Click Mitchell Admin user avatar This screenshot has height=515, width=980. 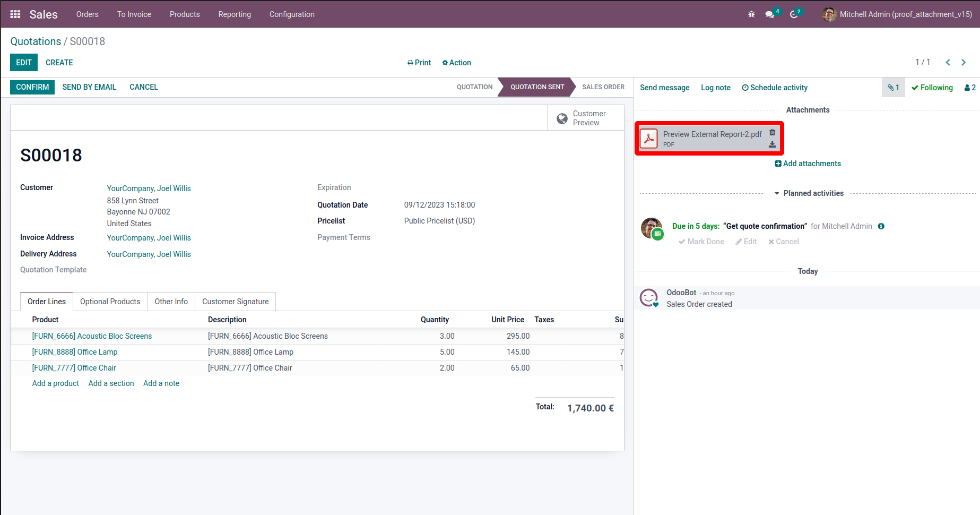tap(829, 14)
